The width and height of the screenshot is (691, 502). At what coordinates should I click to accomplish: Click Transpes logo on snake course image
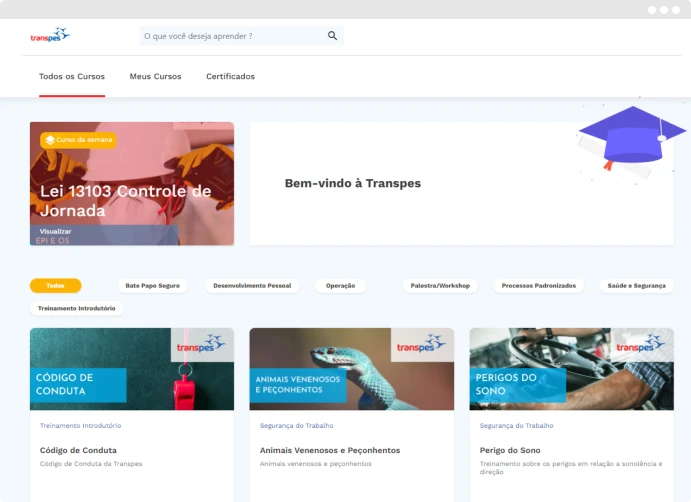(x=421, y=344)
